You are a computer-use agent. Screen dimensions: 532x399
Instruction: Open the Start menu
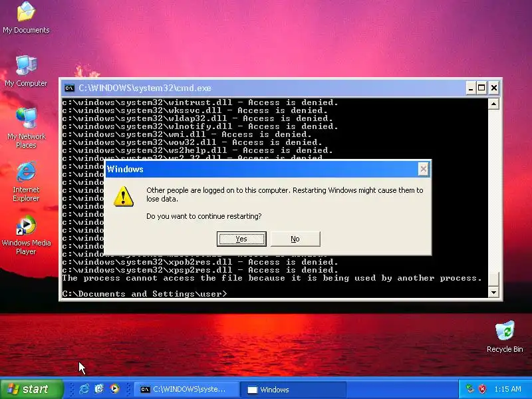pyautogui.click(x=32, y=389)
